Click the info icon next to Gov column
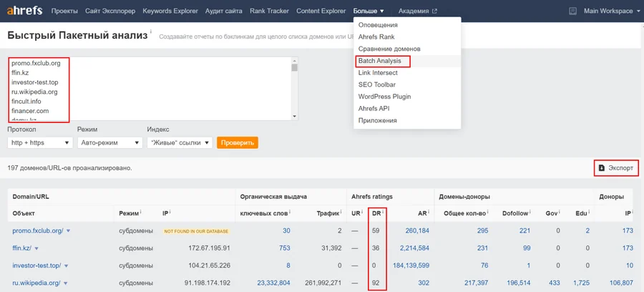The image size is (644, 292). tap(559, 213)
